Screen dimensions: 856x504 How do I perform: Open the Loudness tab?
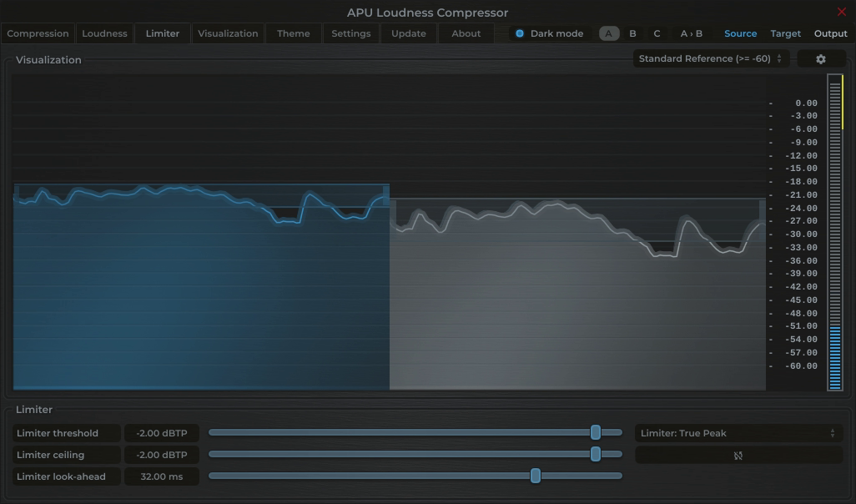104,33
